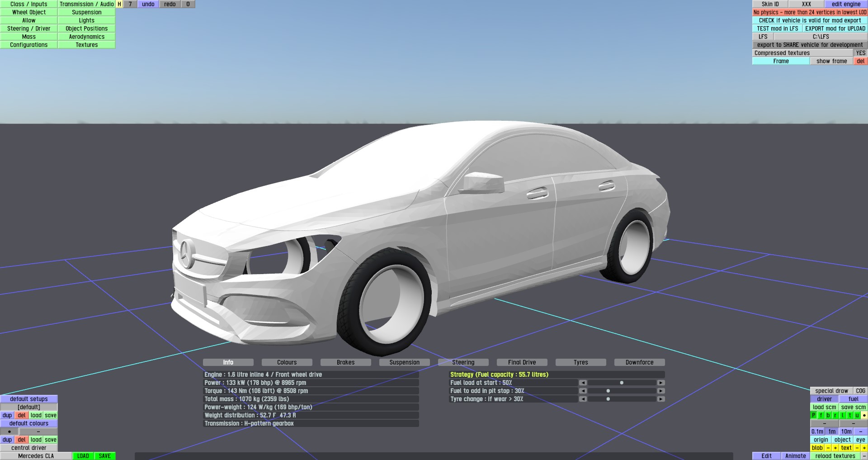
Task: Select the 10m grid size
Action: click(846, 432)
